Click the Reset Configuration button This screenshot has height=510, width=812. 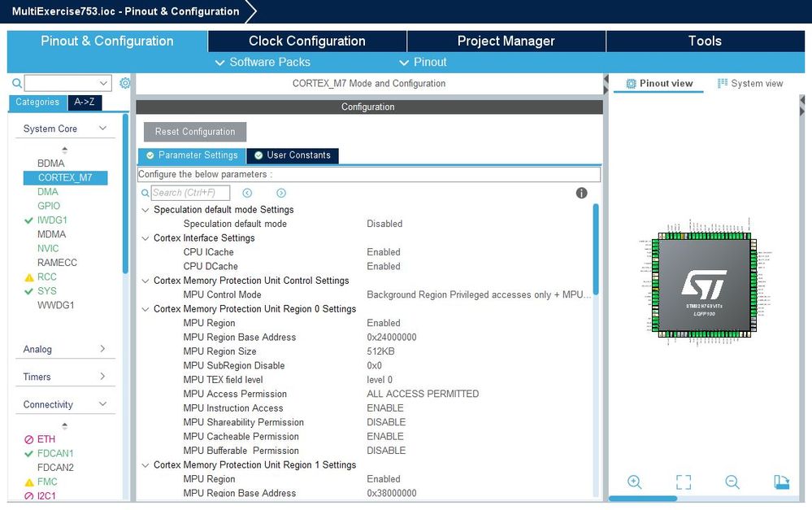click(x=195, y=132)
